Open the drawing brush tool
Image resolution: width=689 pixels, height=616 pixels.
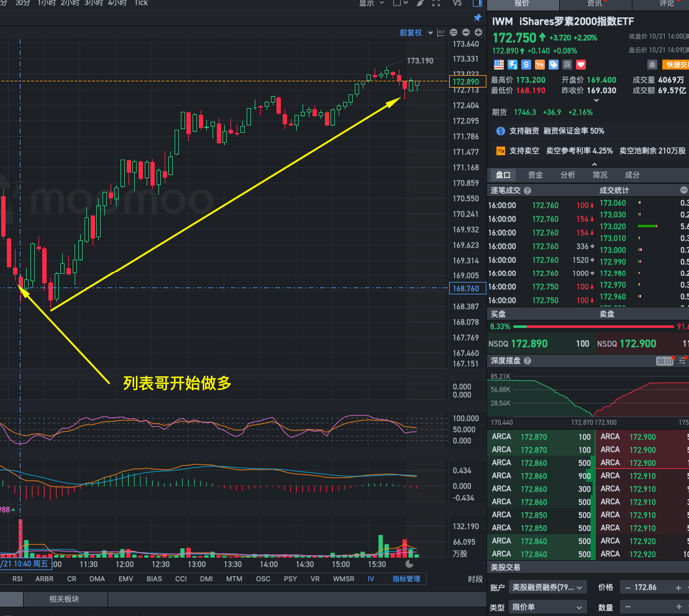click(420, 3)
